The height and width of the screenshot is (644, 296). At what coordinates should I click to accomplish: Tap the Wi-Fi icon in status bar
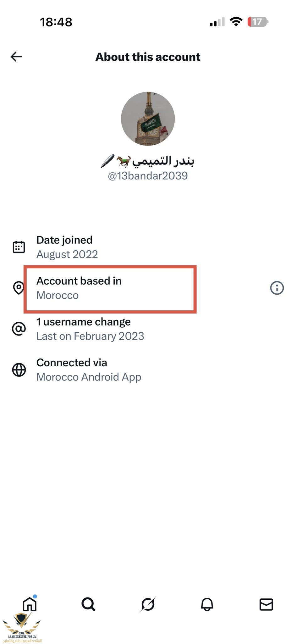236,22
